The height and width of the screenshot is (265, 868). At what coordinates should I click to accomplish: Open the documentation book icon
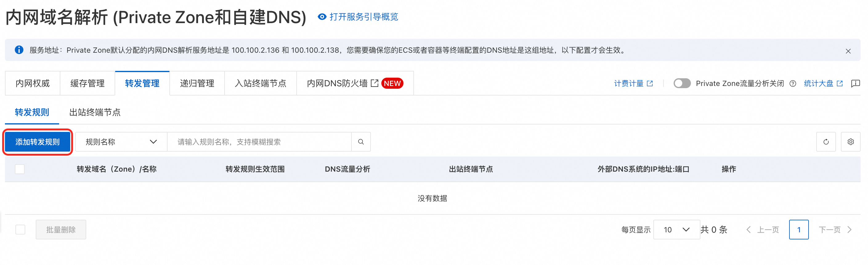click(x=855, y=83)
